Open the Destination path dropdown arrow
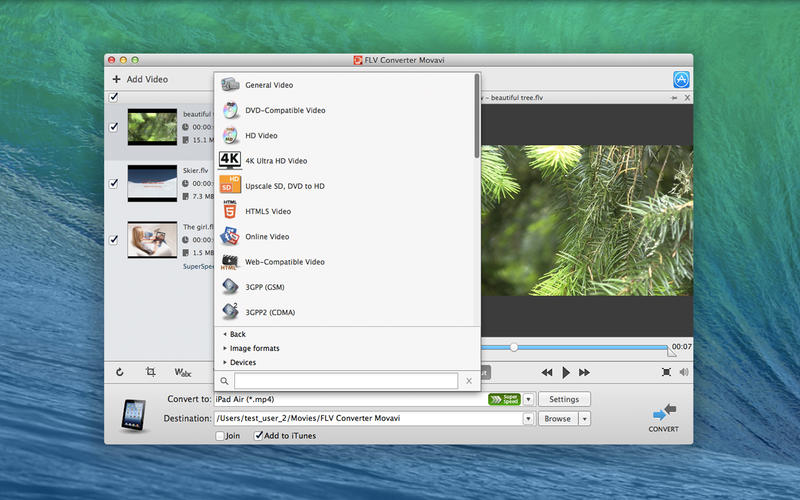 528,419
